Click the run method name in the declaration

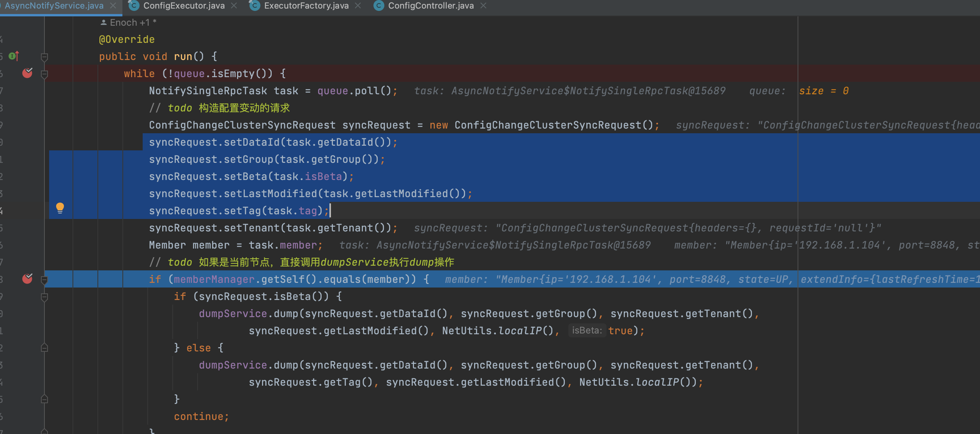pyautogui.click(x=183, y=56)
